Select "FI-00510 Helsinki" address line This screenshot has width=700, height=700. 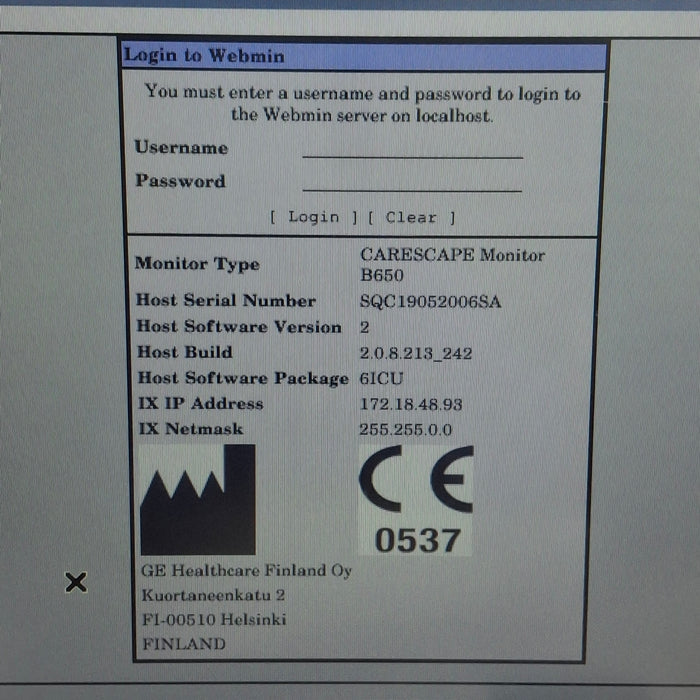point(214,620)
